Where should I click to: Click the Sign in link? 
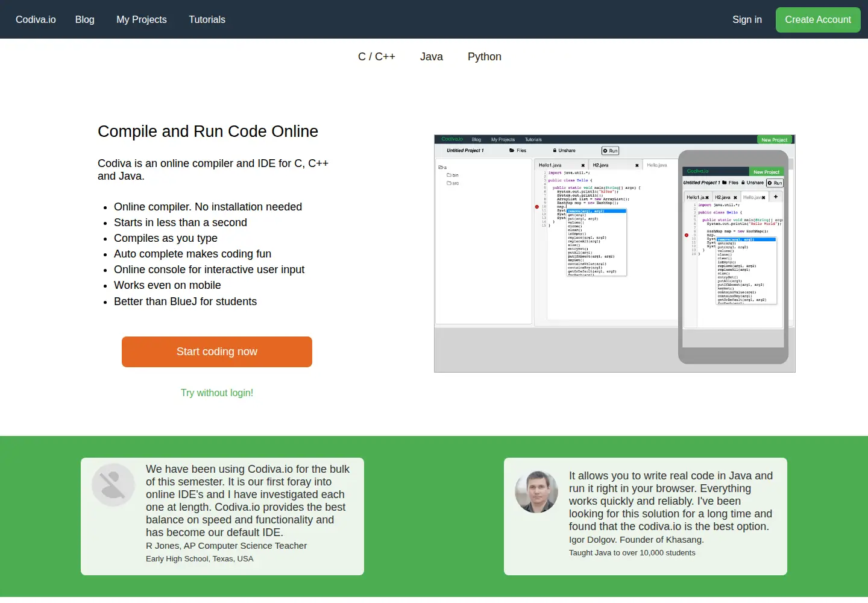(x=747, y=19)
